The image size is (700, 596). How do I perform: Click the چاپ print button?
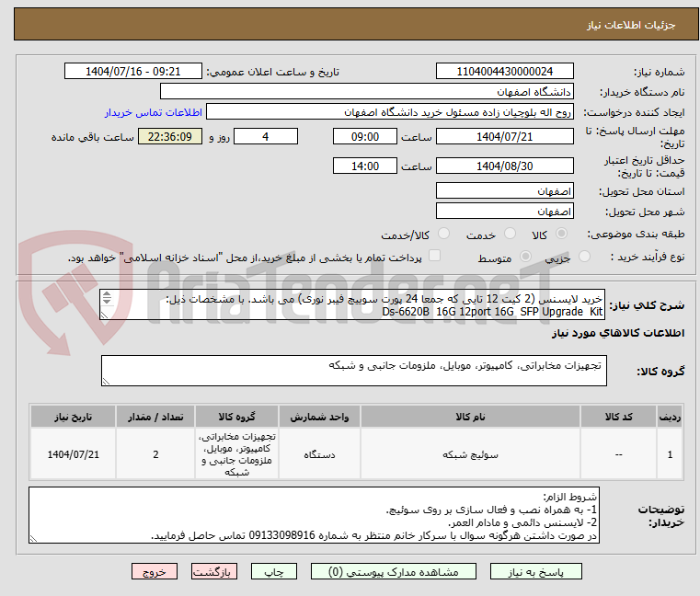[x=274, y=571]
